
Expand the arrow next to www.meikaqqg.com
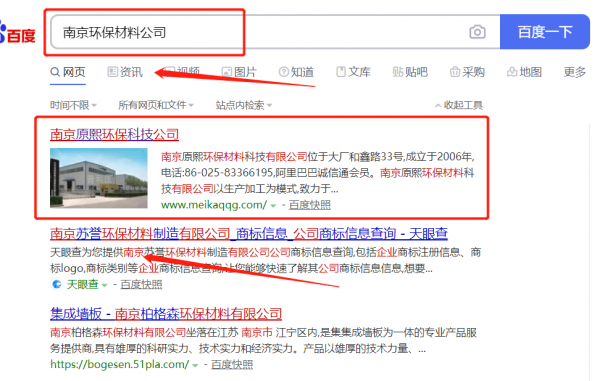pyautogui.click(x=273, y=206)
